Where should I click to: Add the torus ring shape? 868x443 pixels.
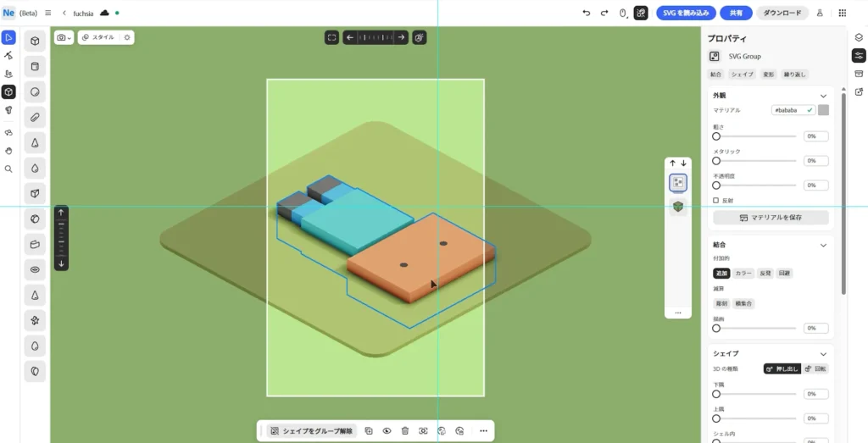click(x=35, y=270)
